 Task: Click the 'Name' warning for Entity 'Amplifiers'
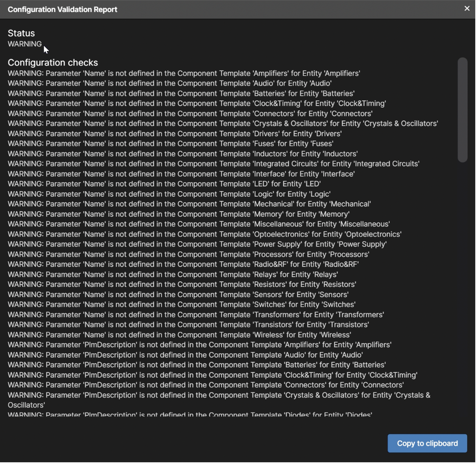click(x=184, y=74)
